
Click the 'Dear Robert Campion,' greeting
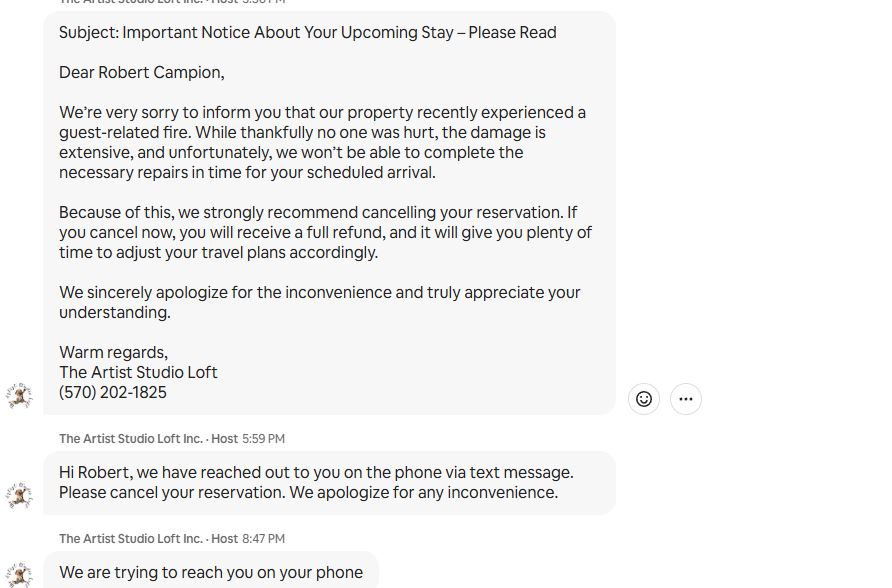[x=141, y=73]
